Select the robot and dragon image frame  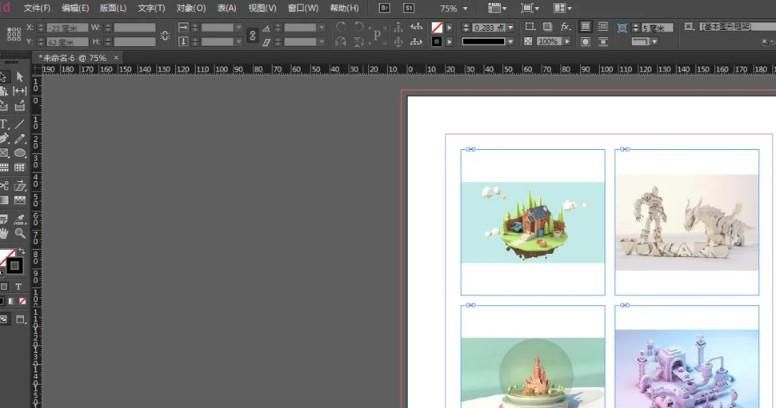[687, 222]
